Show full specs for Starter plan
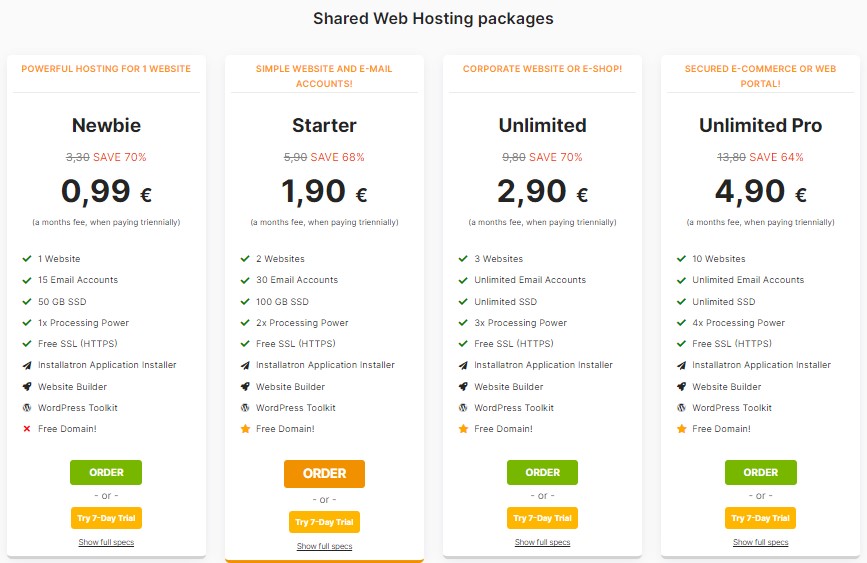The width and height of the screenshot is (867, 563). (x=325, y=546)
